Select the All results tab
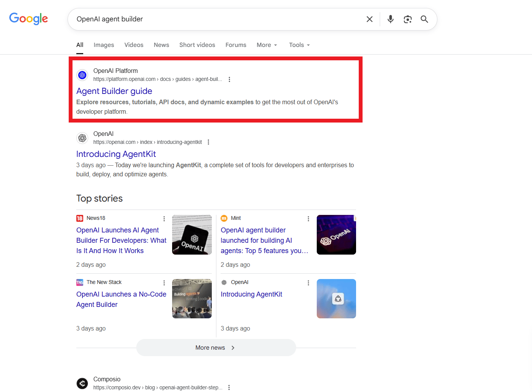Image resolution: width=532 pixels, height=392 pixels. coord(80,45)
